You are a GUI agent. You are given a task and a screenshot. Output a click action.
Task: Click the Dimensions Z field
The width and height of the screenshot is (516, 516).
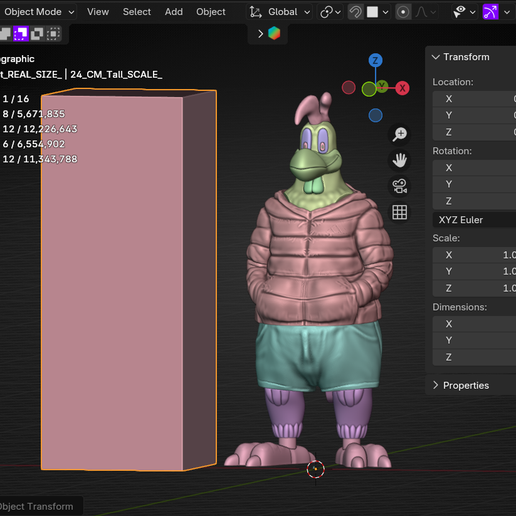click(474, 357)
